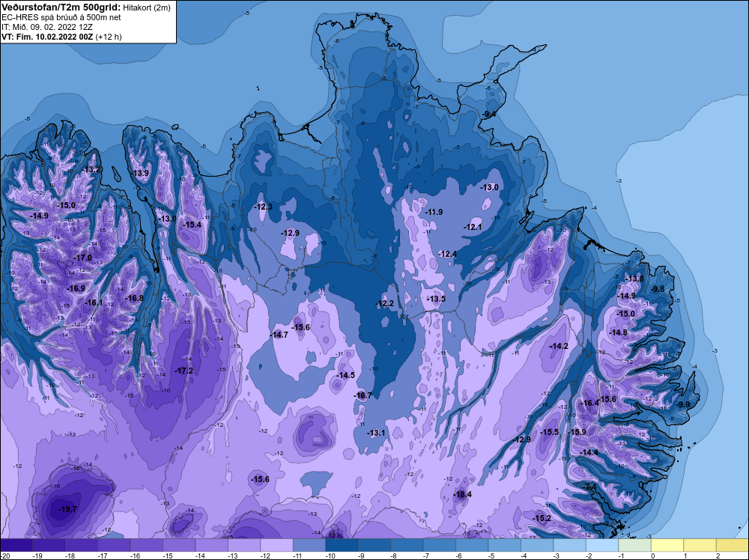Viewport: 749px width, 560px height.
Task: Select the -12.1 temperature value
Action: [473, 227]
